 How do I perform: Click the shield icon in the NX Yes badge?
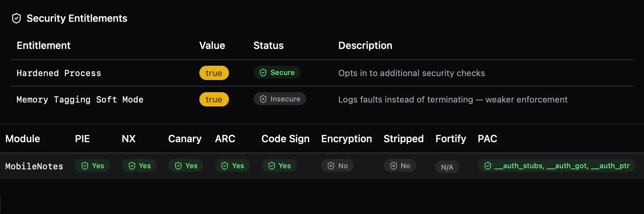point(132,166)
